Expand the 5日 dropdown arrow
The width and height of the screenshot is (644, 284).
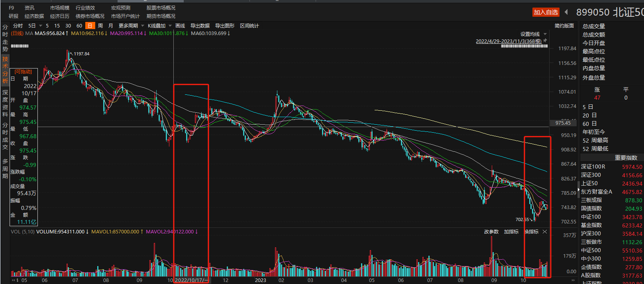40,26
